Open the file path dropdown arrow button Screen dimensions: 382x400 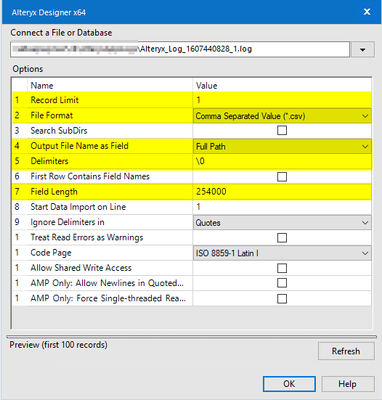[x=363, y=50]
